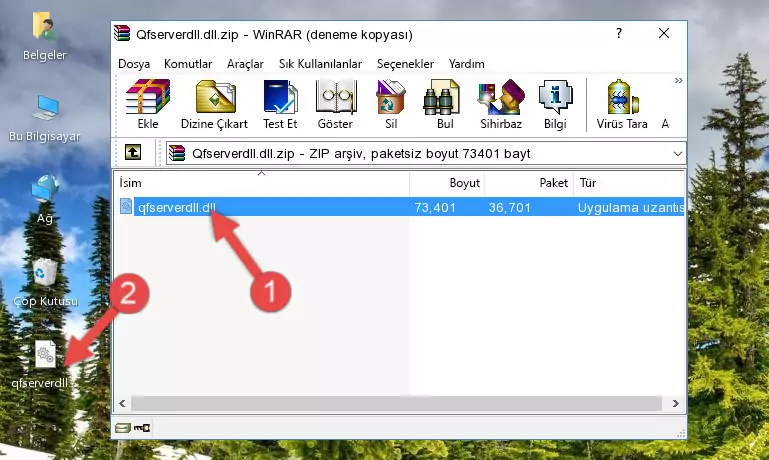Sort by the Paket column header
Screen dimensions: 769x460
coord(529,182)
